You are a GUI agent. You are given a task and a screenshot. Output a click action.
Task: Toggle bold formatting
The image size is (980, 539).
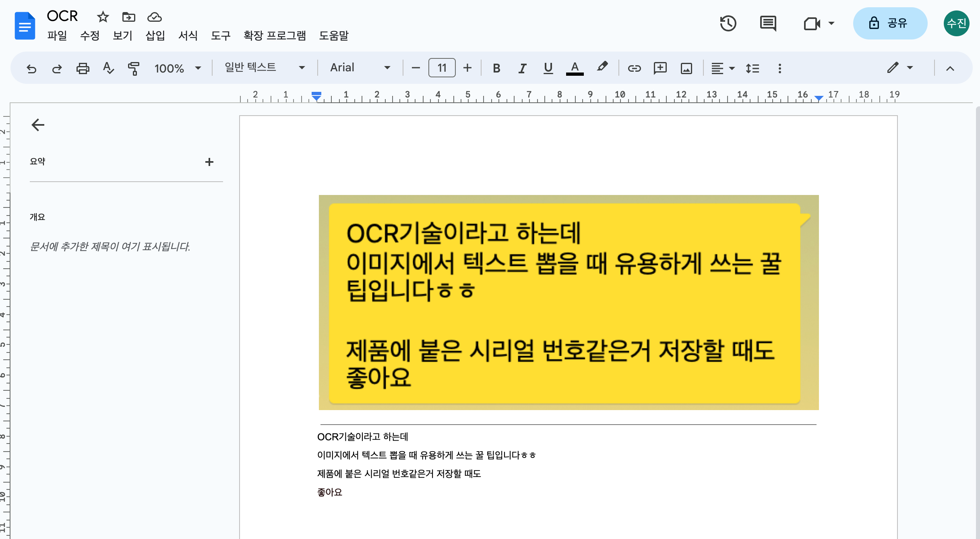496,68
